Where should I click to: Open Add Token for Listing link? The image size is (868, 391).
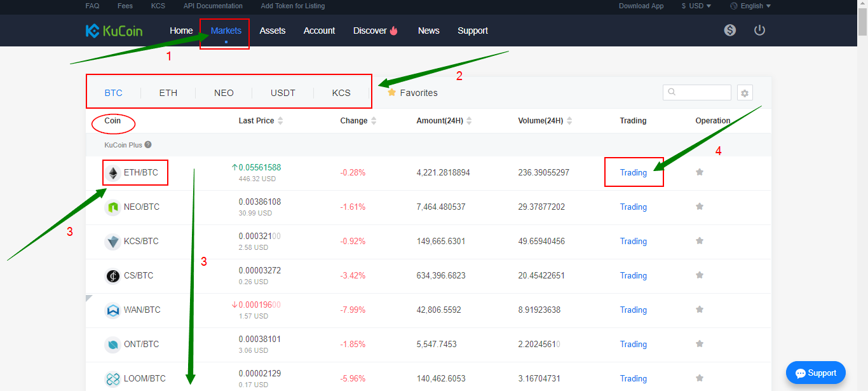tap(292, 6)
